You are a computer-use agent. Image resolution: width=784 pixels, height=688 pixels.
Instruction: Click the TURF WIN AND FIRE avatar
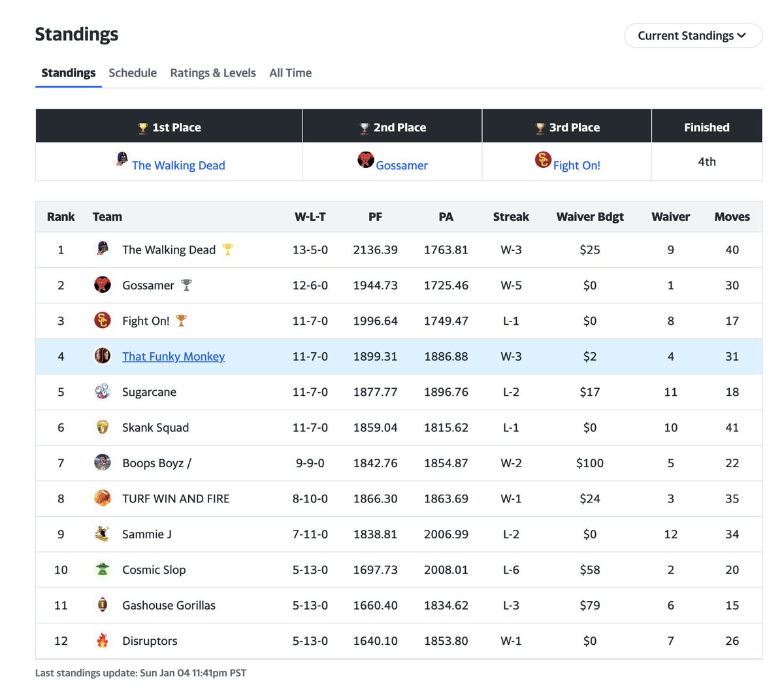click(x=103, y=498)
